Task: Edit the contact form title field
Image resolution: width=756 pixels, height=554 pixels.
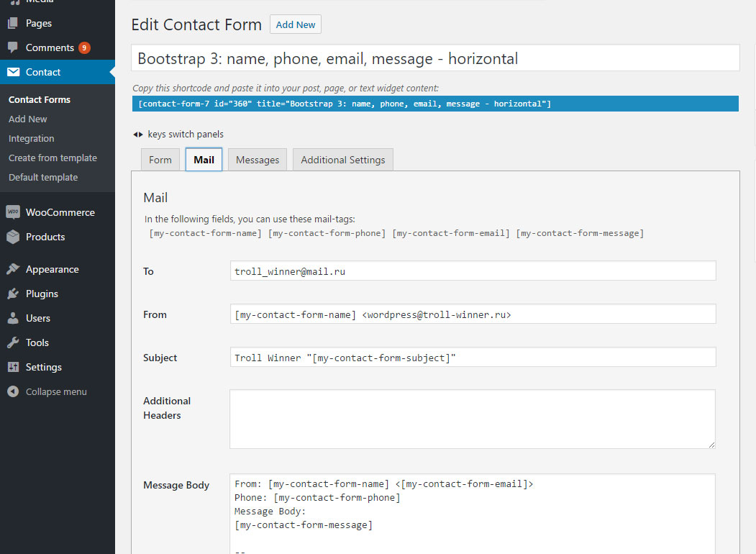Action: 435,58
